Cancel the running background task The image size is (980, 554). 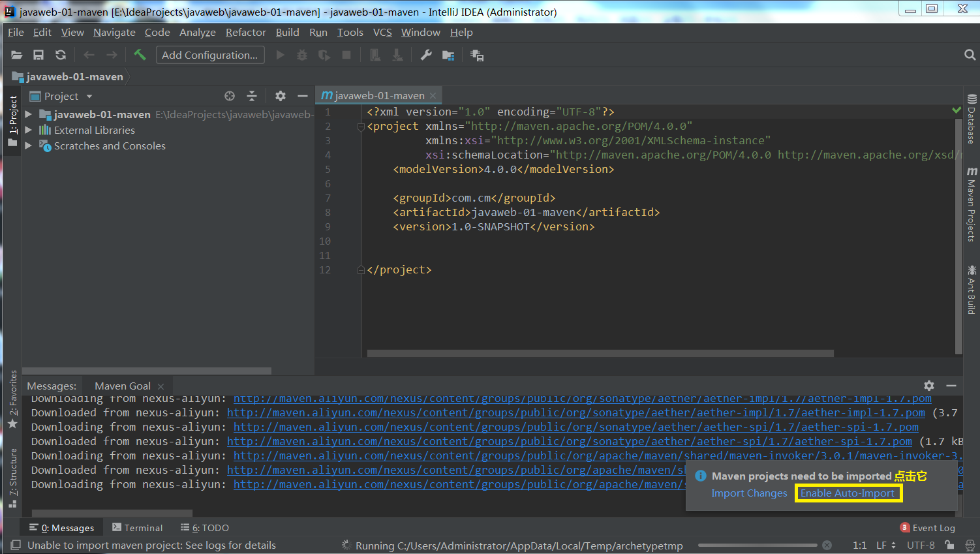pyautogui.click(x=827, y=546)
